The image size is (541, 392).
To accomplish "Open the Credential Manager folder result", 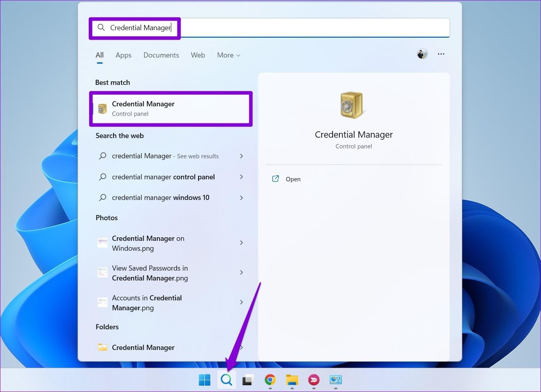I will [x=143, y=347].
